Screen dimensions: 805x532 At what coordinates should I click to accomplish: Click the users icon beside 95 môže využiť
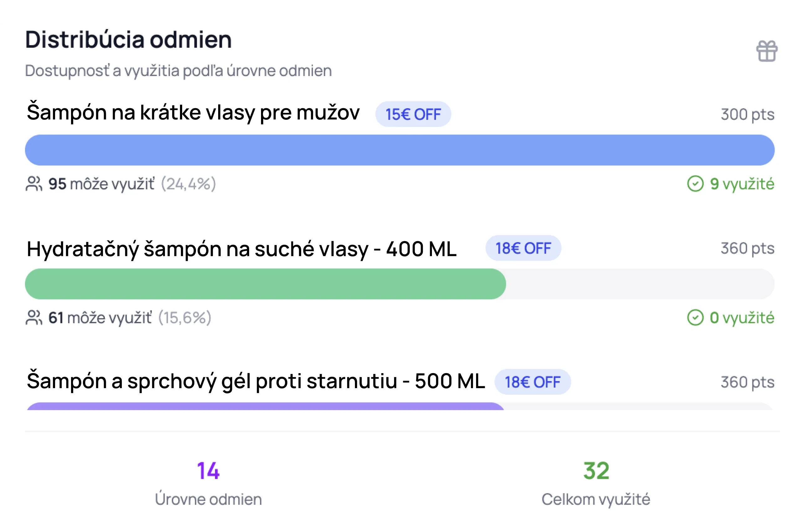[33, 184]
